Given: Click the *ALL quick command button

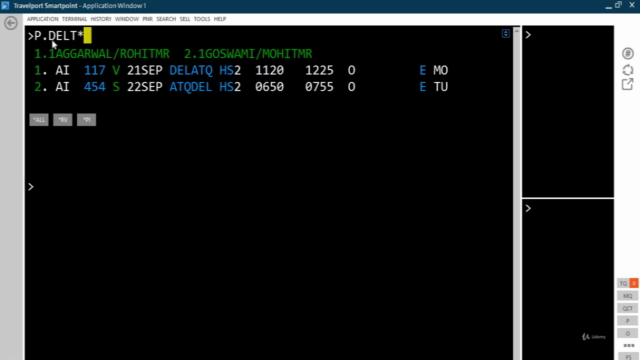Looking at the screenshot, I should coord(39,120).
